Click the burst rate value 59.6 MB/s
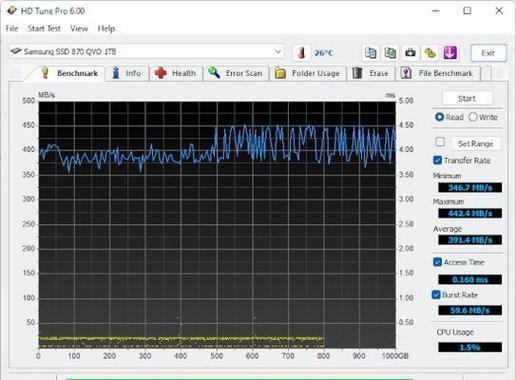Viewport: 516px width, 380px height. (x=470, y=310)
